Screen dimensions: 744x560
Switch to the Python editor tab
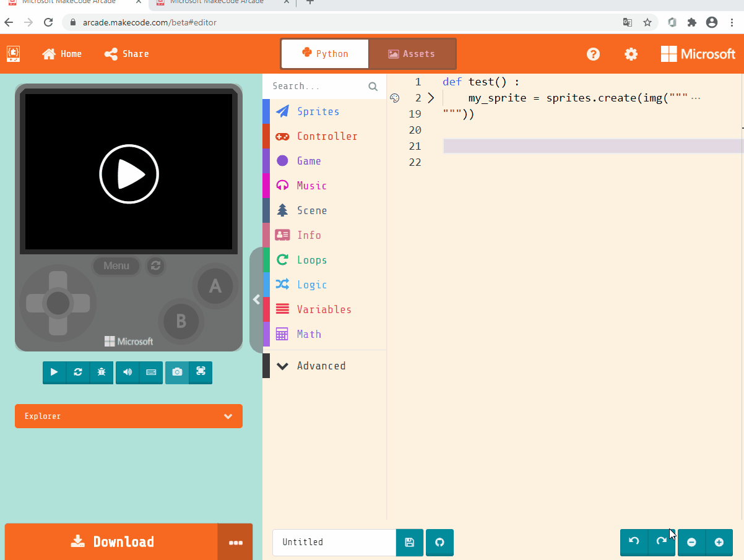(325, 54)
